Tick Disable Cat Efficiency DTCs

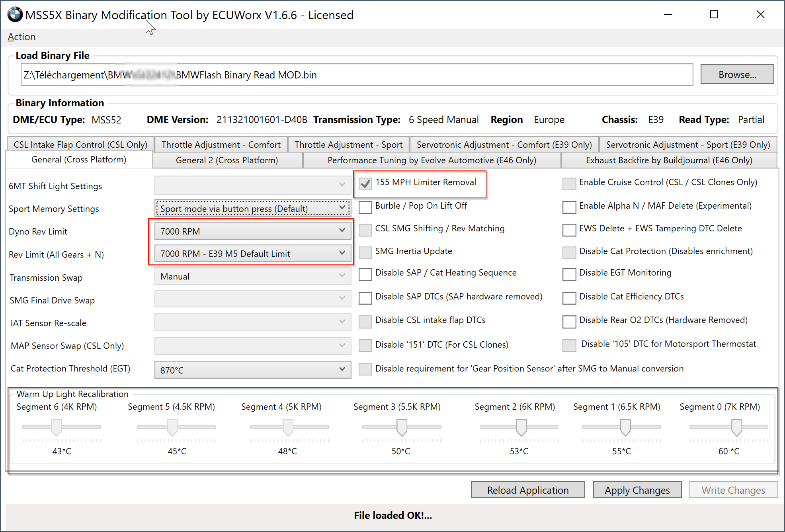point(569,298)
